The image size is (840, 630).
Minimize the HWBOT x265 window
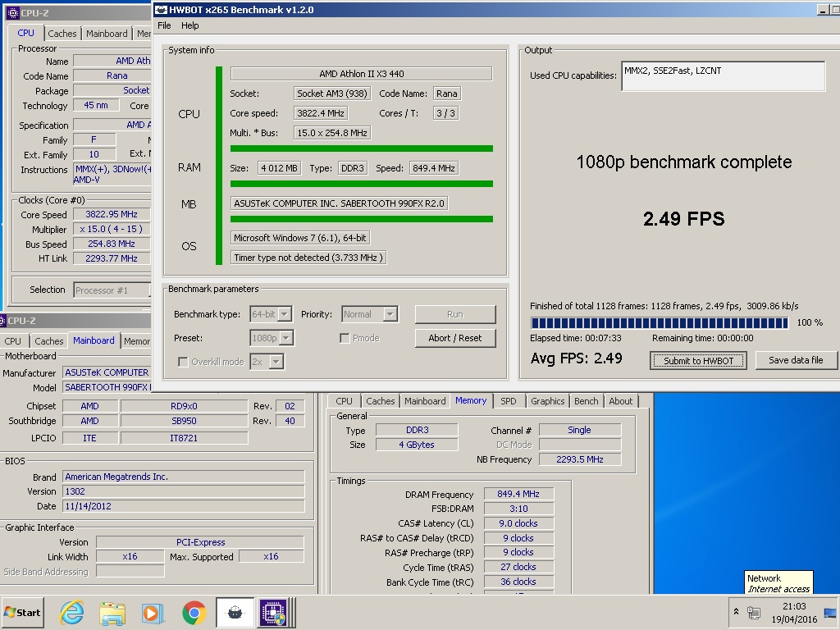pos(823,10)
